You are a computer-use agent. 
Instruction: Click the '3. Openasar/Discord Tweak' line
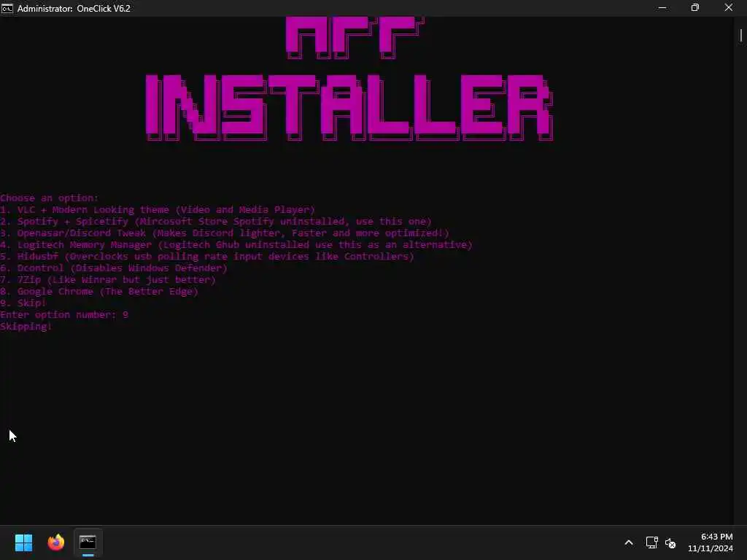click(x=225, y=233)
